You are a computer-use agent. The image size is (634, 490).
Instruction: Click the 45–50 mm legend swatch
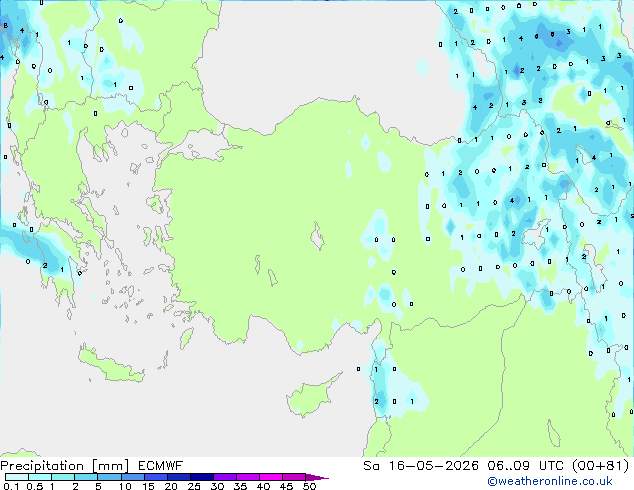294,477
